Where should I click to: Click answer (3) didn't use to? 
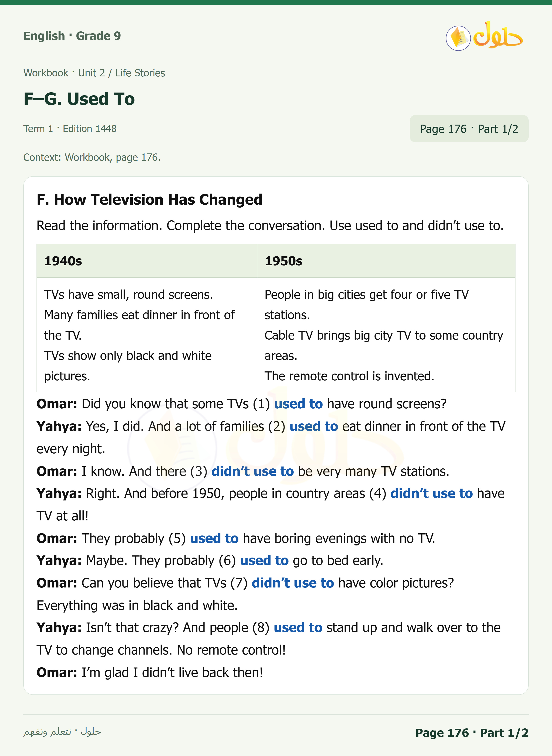[x=253, y=471]
